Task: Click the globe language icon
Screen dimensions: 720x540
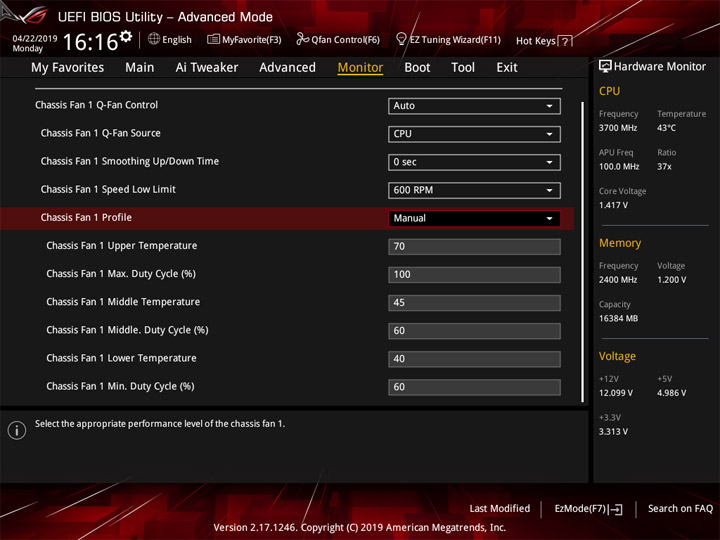Action: pos(154,39)
